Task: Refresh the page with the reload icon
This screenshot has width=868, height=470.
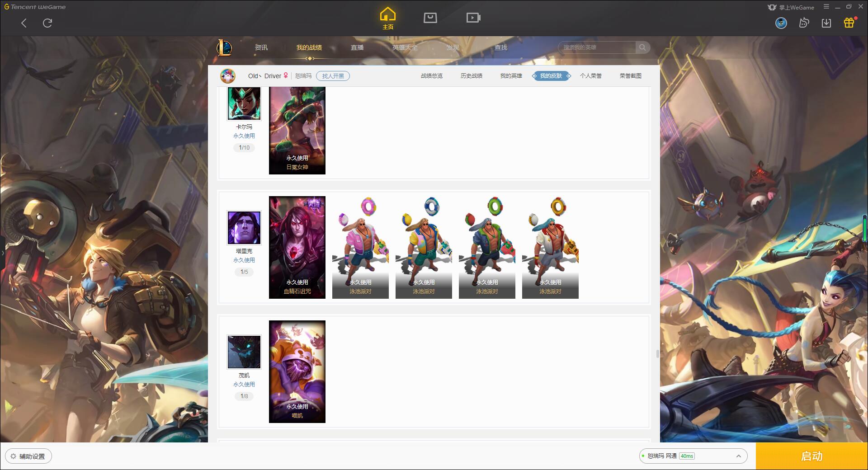Action: [47, 23]
